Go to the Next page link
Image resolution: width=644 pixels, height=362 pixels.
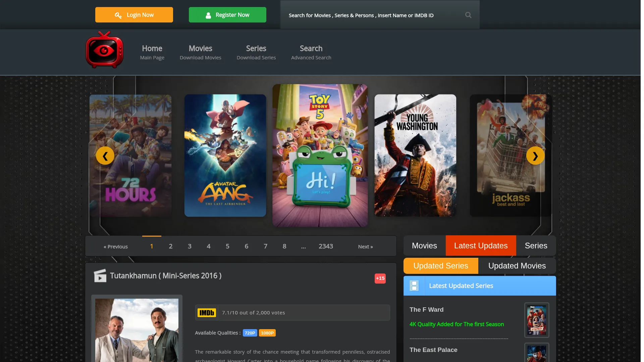click(x=366, y=247)
